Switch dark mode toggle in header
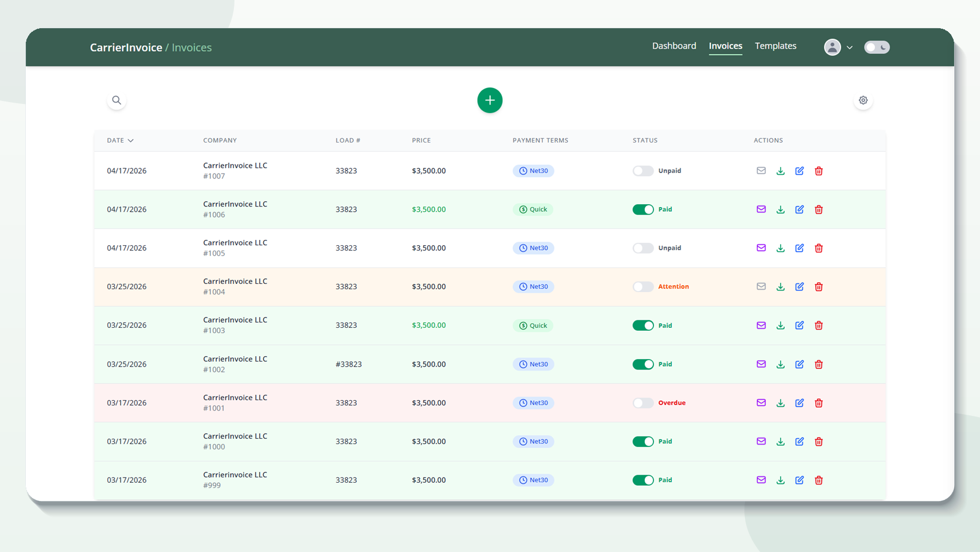 (877, 47)
